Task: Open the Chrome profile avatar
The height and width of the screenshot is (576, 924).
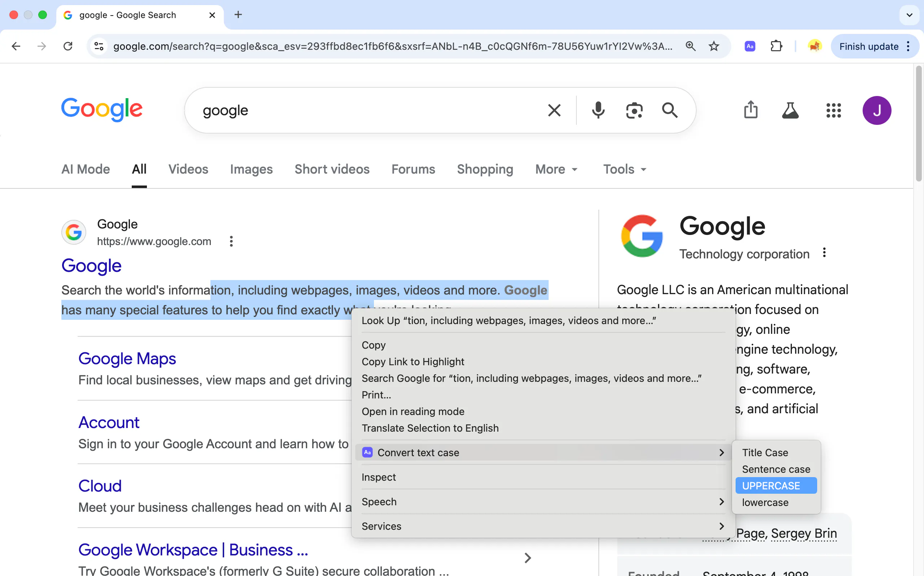Action: 814,47
